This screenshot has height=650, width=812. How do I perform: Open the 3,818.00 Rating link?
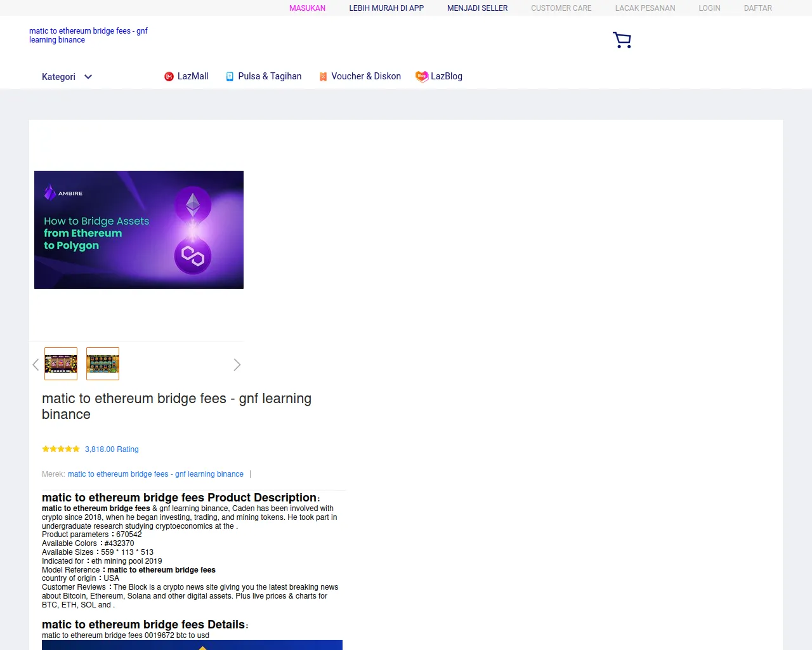pyautogui.click(x=112, y=449)
